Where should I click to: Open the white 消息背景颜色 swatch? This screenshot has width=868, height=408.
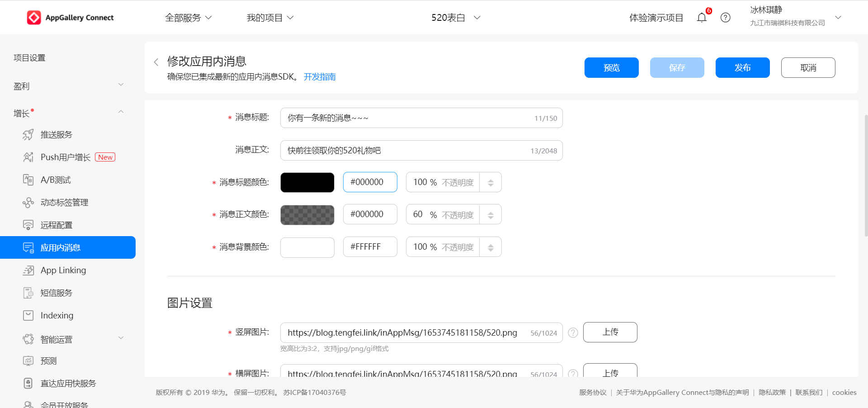(307, 247)
